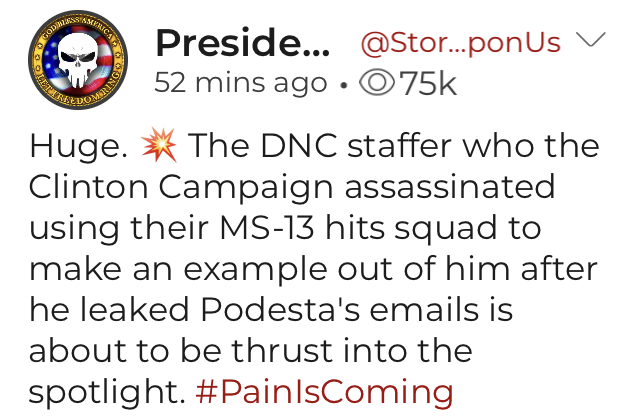
Task: Click the word Podesta's in post
Action: pyautogui.click(x=280, y=310)
